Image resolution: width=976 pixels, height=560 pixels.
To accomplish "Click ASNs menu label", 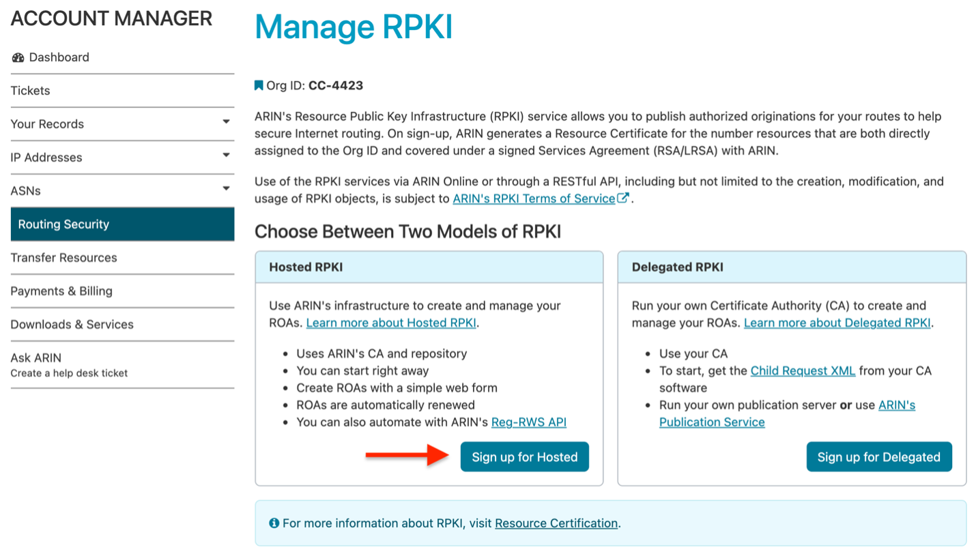I will pos(26,191).
